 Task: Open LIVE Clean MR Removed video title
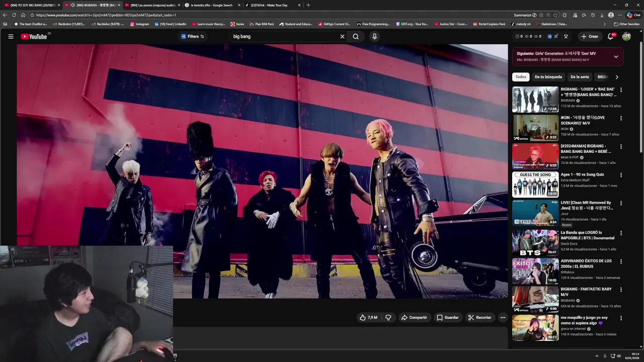tap(587, 205)
